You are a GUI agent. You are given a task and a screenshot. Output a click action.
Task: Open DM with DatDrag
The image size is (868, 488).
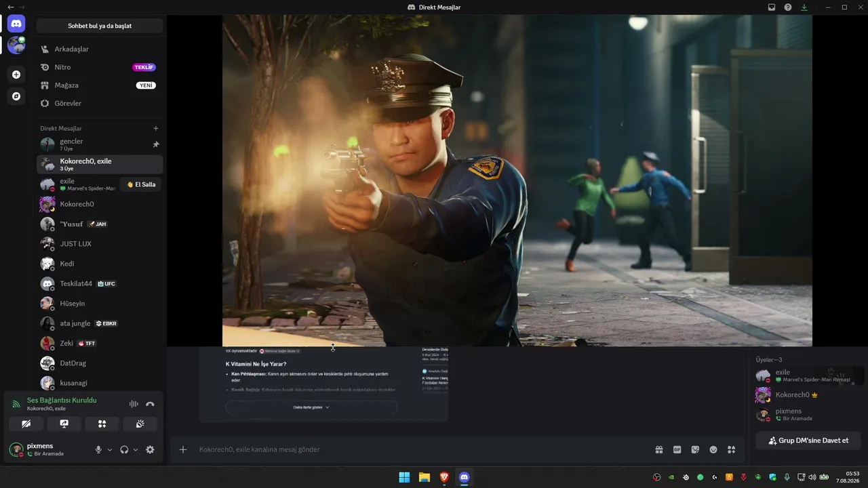coord(100,363)
